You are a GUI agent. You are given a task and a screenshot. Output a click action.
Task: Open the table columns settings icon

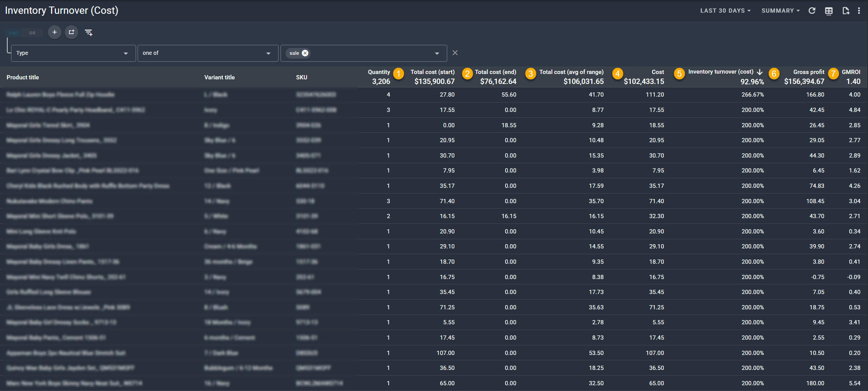coord(829,11)
